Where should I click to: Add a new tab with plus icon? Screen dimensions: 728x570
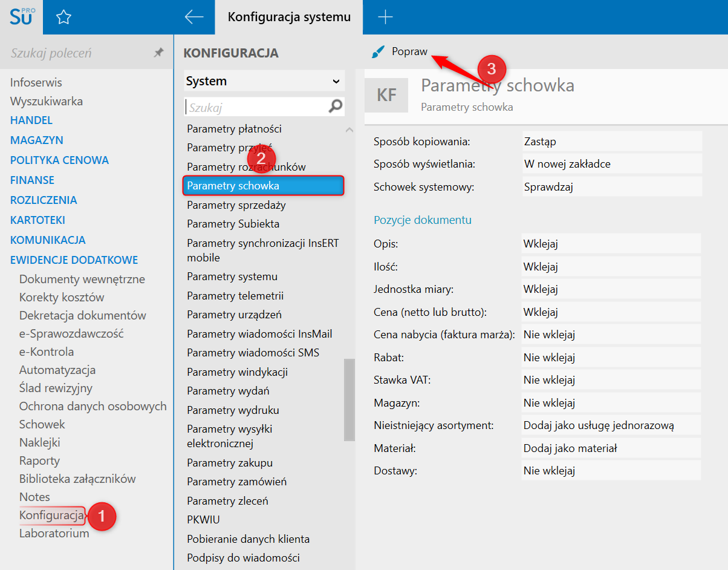click(x=385, y=18)
